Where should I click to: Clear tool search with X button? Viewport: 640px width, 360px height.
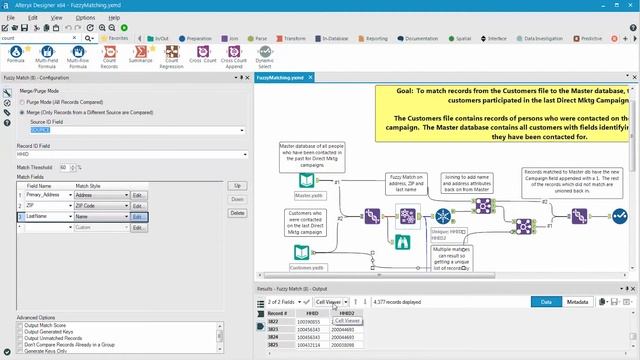[74, 38]
